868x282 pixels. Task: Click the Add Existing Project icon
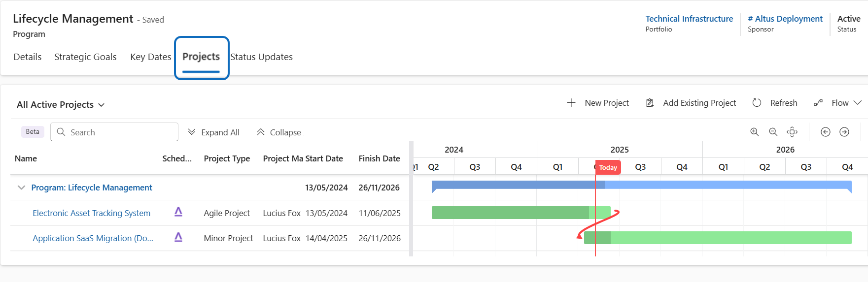650,103
